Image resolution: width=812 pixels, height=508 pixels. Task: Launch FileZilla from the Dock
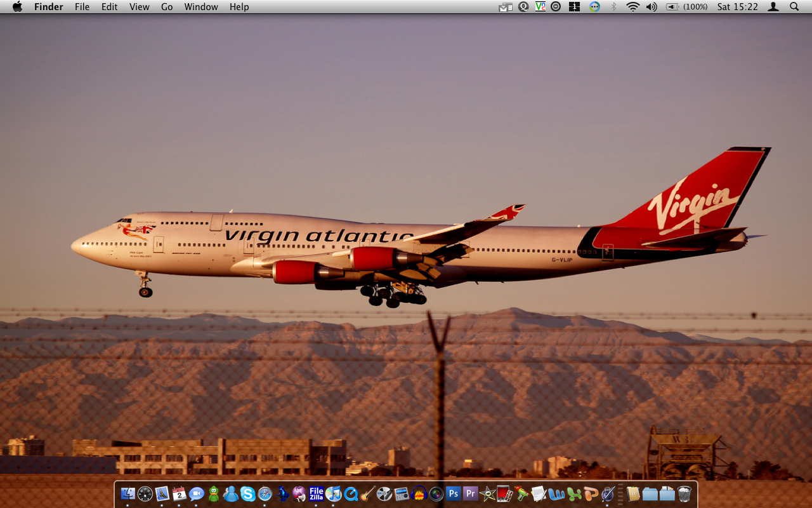click(x=317, y=493)
